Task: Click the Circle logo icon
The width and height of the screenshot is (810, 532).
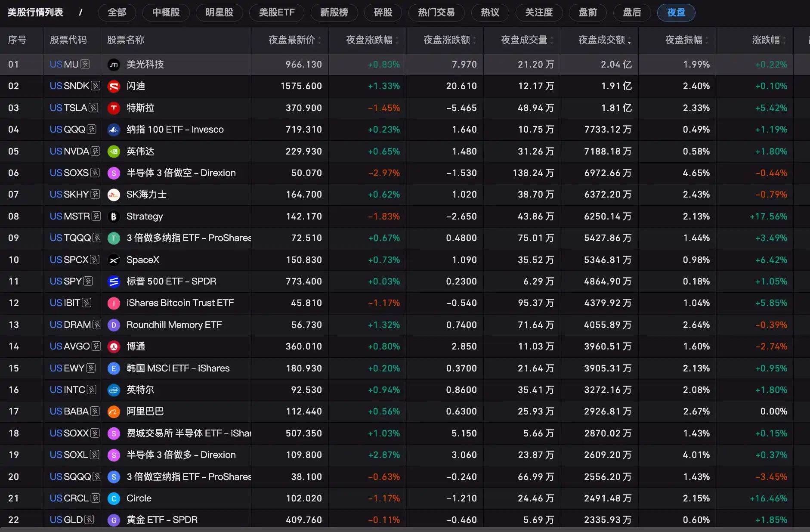Action: coord(114,498)
